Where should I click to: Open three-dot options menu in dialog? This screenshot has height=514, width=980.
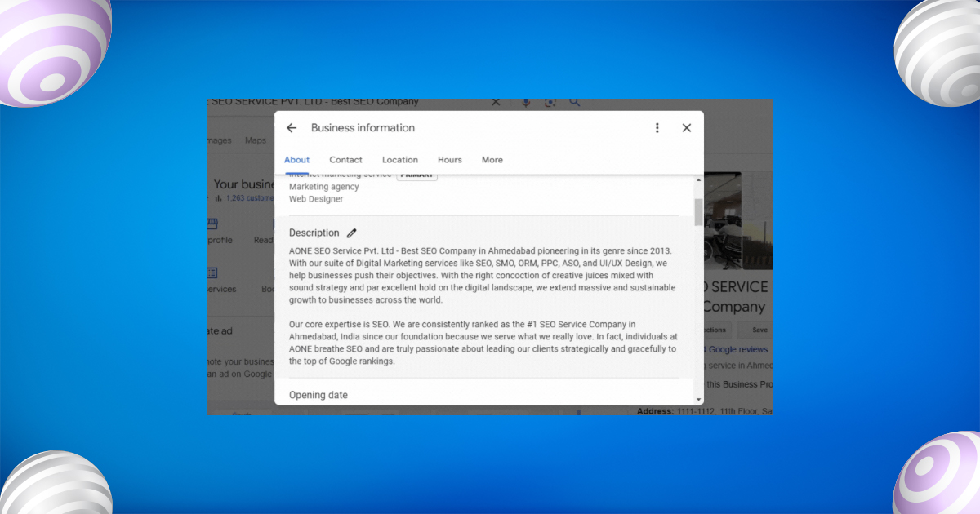pyautogui.click(x=657, y=128)
